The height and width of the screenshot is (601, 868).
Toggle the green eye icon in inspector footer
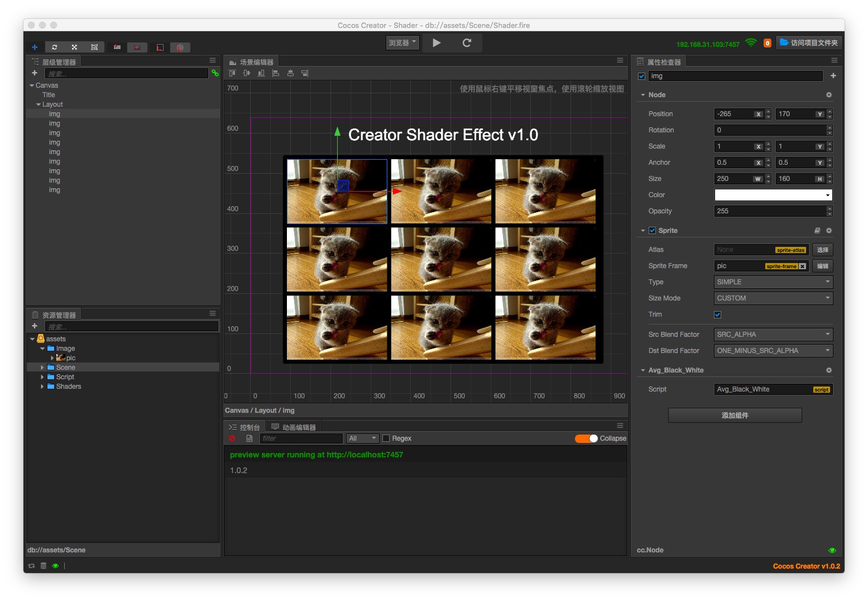tap(832, 550)
